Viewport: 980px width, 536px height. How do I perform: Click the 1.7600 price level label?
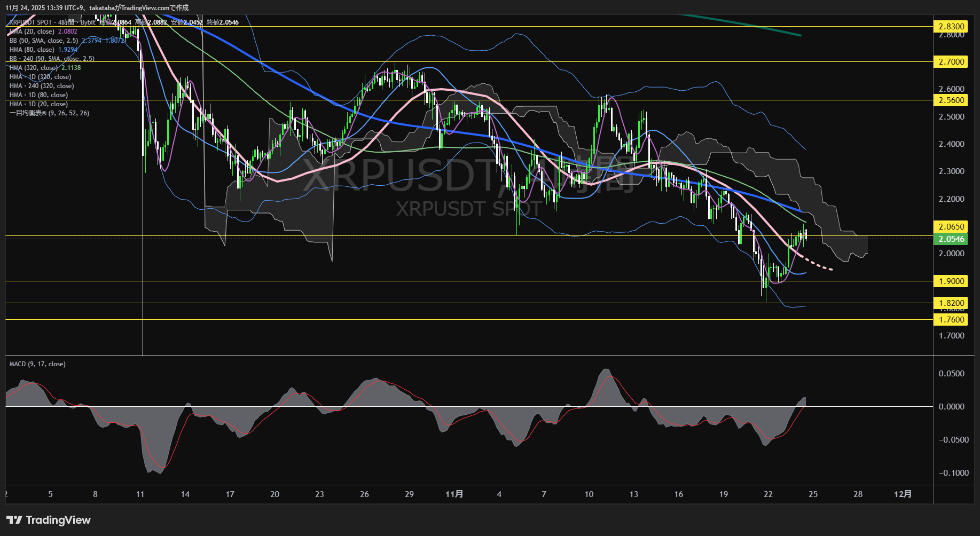tap(951, 320)
